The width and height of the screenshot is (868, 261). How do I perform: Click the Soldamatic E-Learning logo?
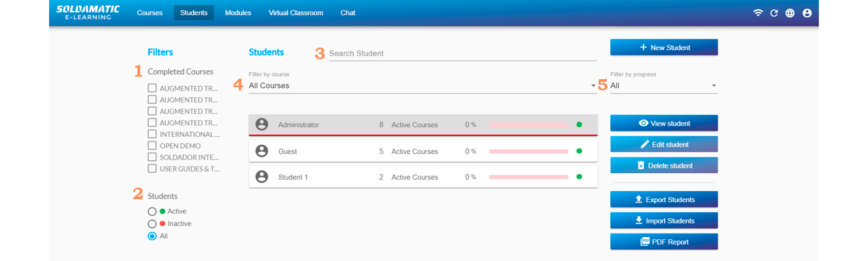click(88, 13)
